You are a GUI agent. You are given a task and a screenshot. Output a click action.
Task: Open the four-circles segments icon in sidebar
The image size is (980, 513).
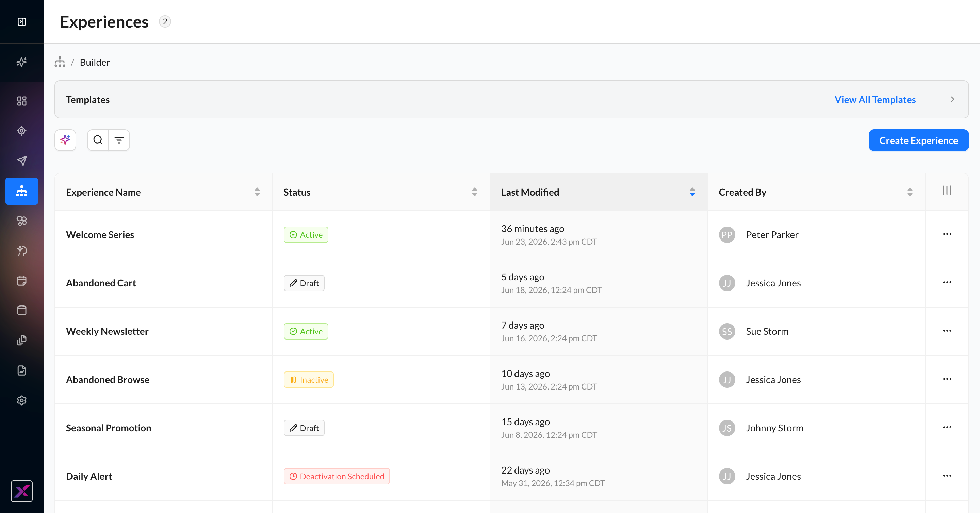tap(22, 220)
